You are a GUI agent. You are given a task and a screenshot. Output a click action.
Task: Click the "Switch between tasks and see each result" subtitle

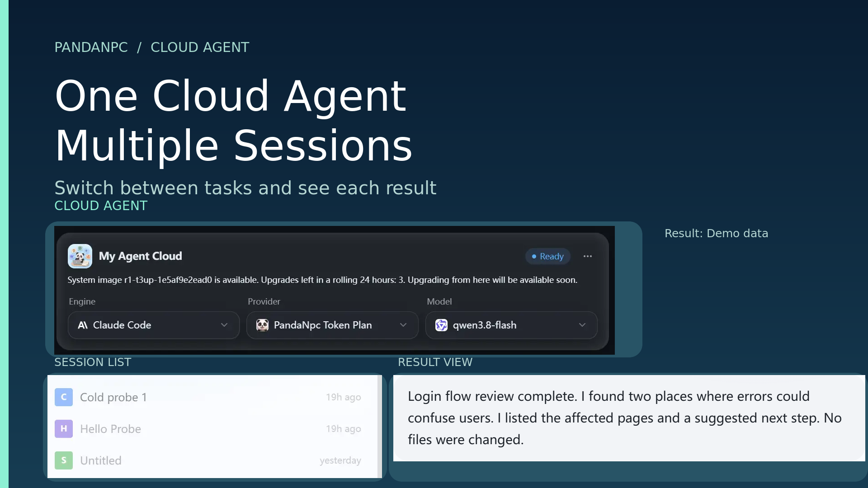click(x=245, y=188)
